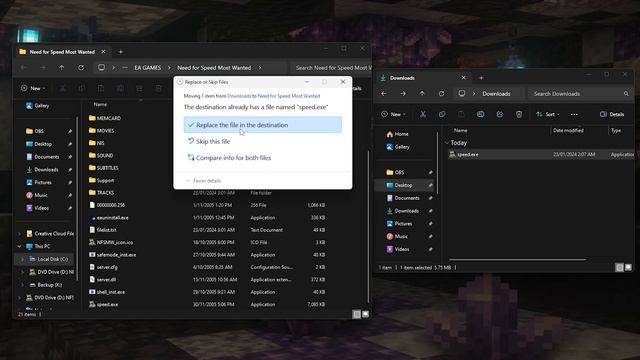Sort by Name column in Downloads window

461,130
